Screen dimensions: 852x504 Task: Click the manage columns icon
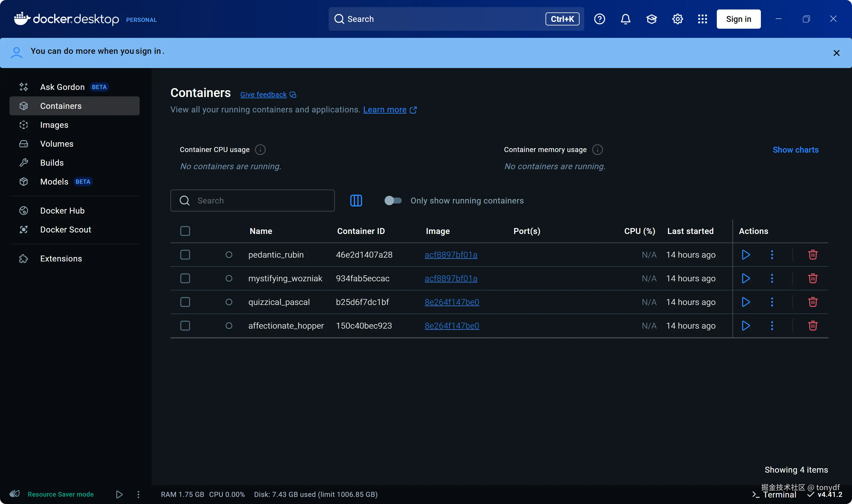(x=356, y=201)
